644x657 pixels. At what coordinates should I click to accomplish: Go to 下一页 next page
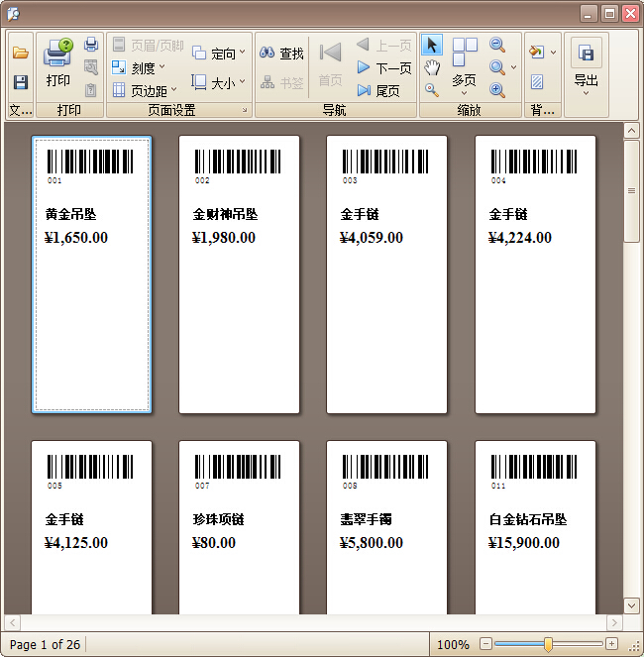383,68
